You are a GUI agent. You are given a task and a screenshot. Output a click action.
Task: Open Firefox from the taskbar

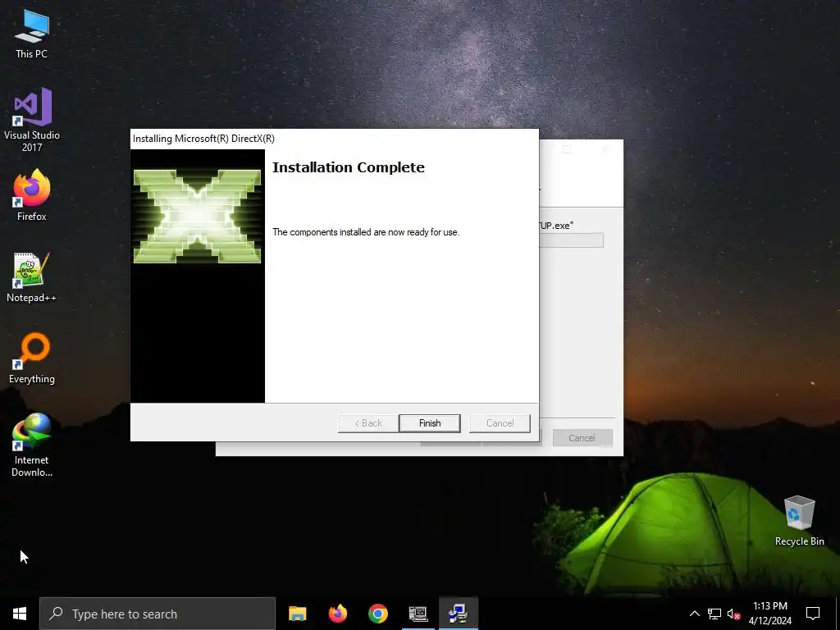(337, 614)
